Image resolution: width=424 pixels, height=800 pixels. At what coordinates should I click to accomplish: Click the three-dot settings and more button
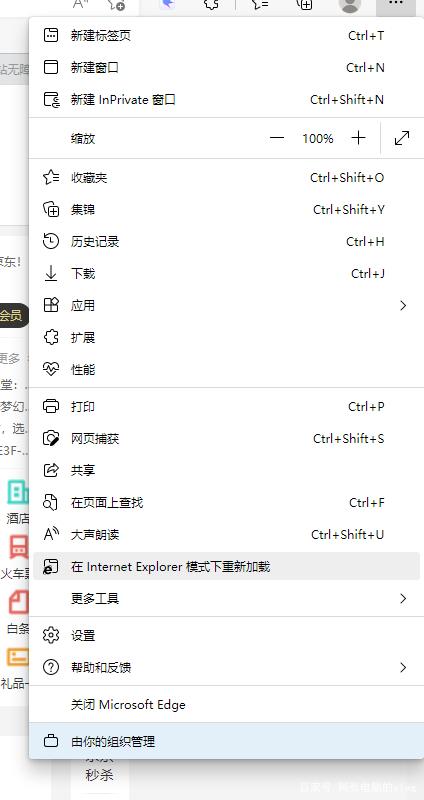click(396, 6)
